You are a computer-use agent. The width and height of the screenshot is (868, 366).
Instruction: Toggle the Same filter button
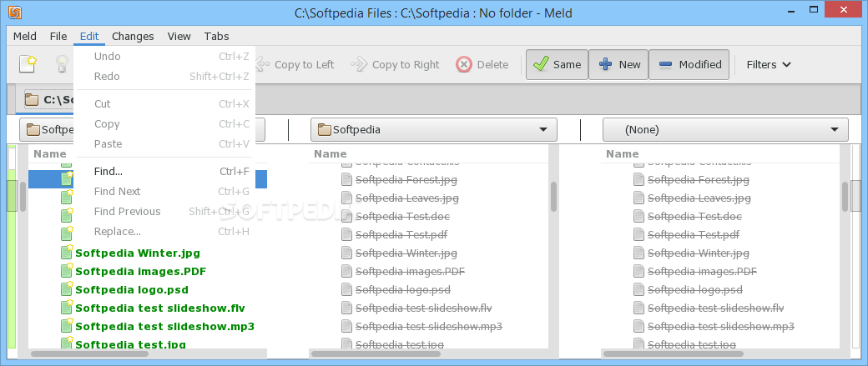[557, 65]
